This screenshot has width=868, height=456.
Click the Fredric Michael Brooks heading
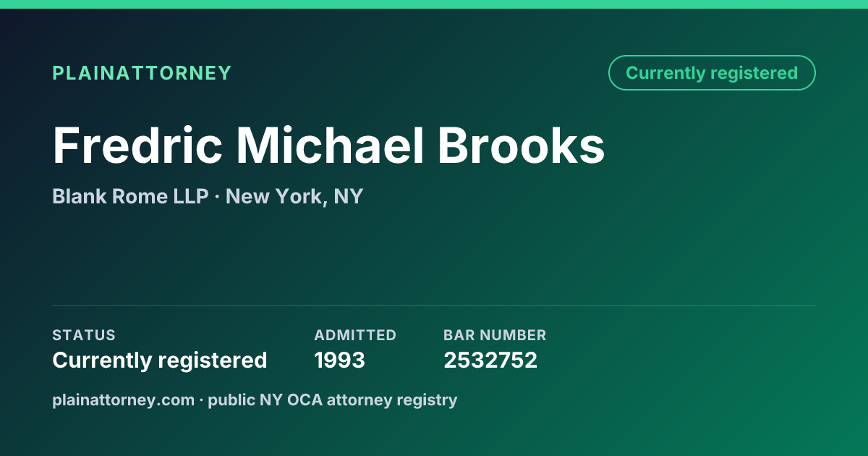click(328, 145)
